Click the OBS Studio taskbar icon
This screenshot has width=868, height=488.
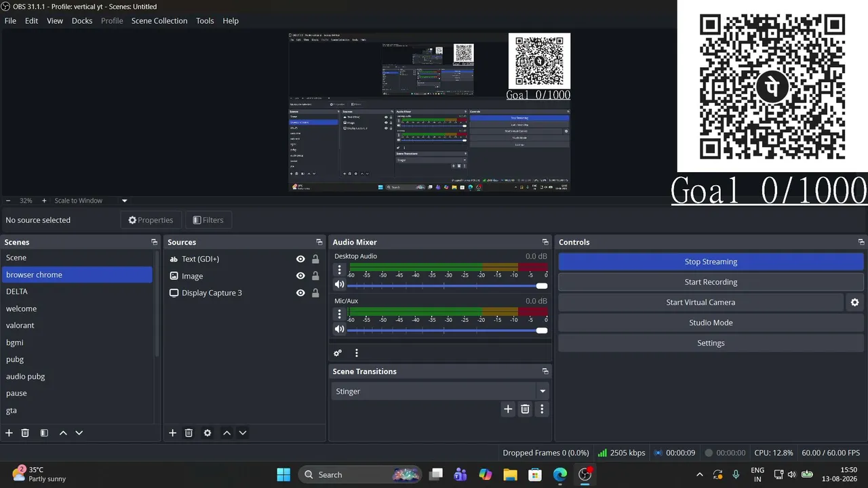(585, 474)
